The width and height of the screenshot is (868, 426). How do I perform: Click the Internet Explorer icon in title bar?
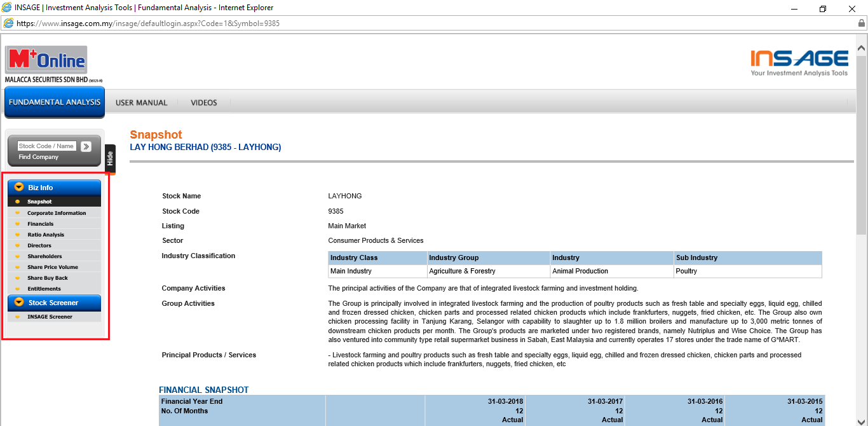[7, 8]
